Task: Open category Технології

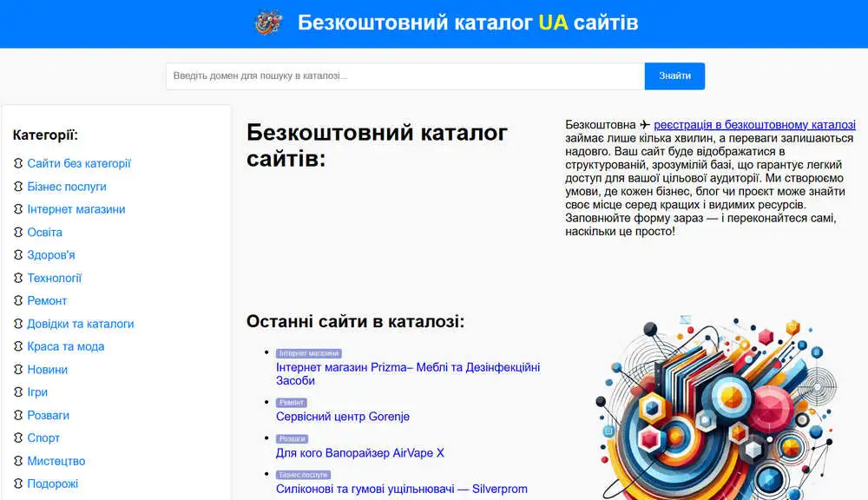Action: pyautogui.click(x=54, y=278)
